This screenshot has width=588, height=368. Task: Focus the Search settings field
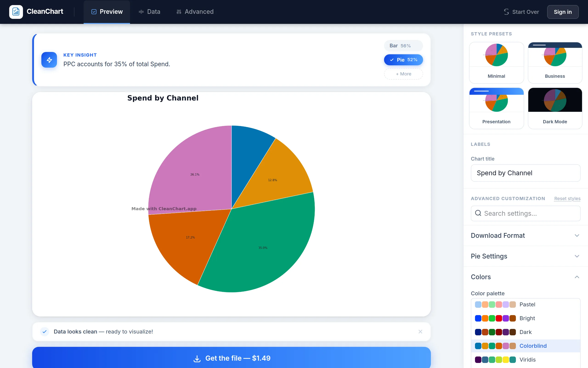pyautogui.click(x=526, y=213)
